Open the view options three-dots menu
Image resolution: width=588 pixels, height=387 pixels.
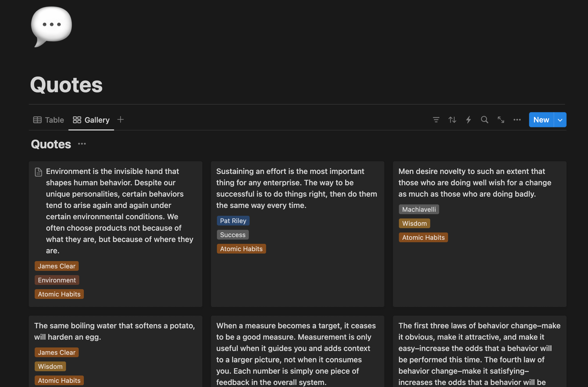[517, 120]
